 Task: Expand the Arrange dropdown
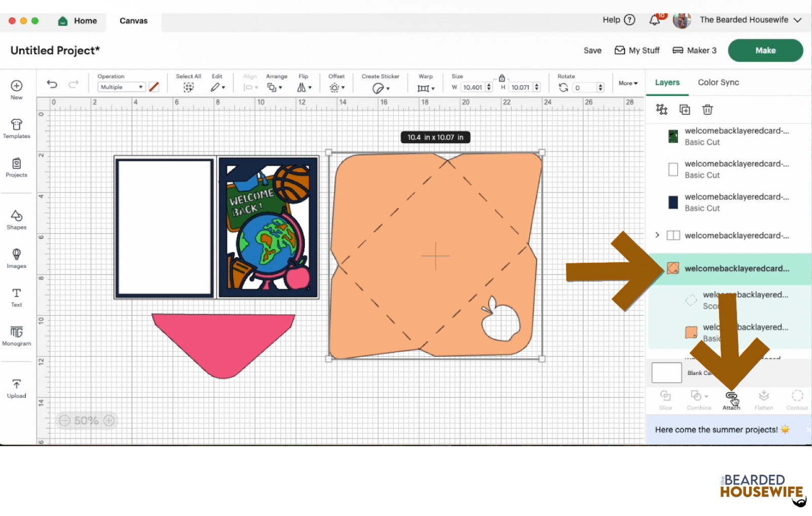tap(277, 87)
